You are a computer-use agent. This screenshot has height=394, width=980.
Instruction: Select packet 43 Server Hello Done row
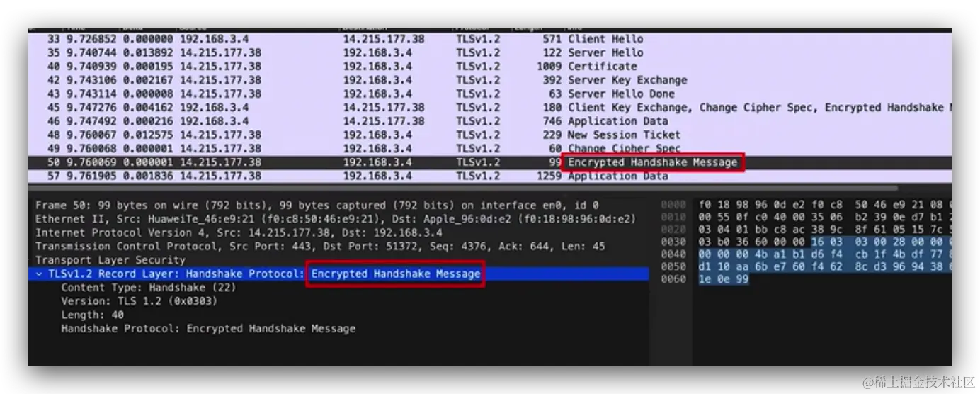pos(490,94)
